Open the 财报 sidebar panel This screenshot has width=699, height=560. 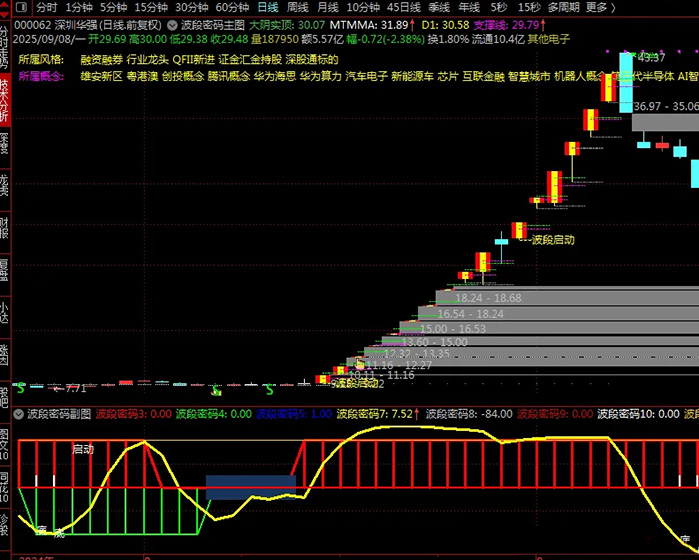(x=5, y=228)
